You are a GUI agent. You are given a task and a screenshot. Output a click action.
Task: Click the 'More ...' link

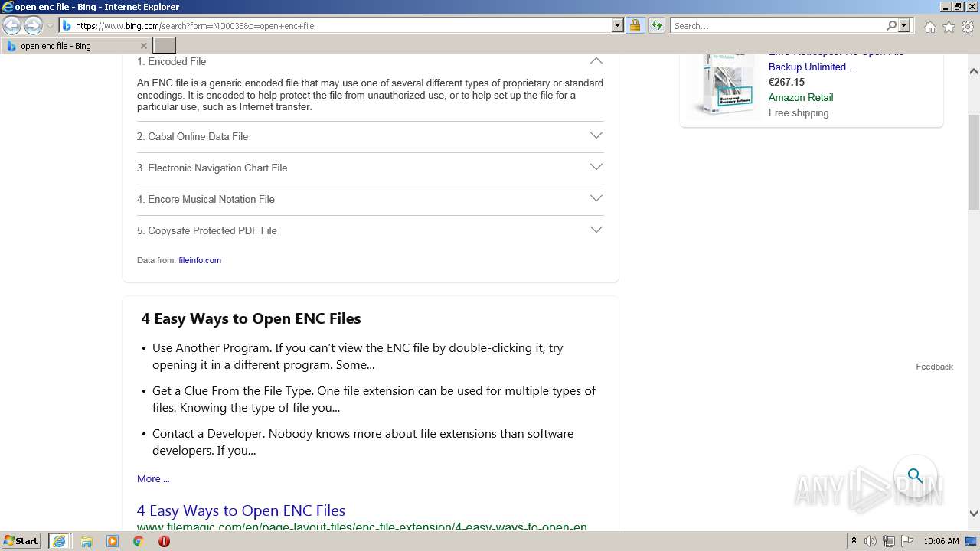pyautogui.click(x=153, y=478)
